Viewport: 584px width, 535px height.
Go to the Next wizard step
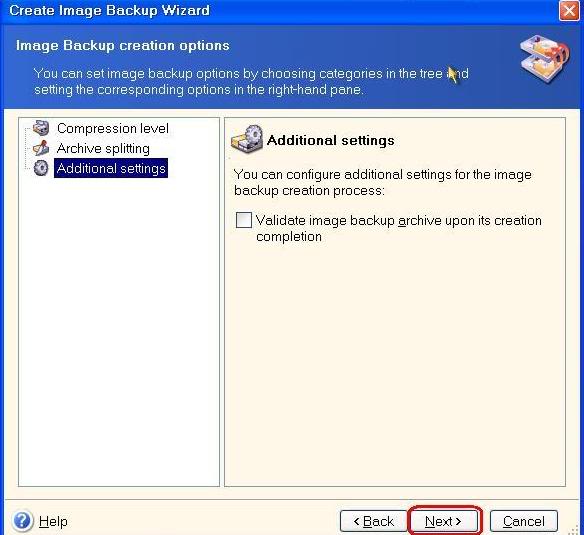point(443,521)
